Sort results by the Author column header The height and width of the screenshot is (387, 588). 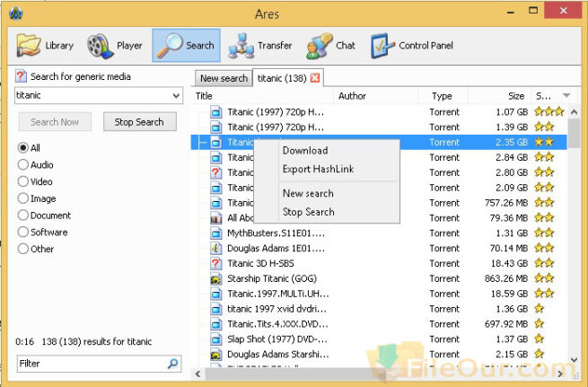tap(375, 96)
